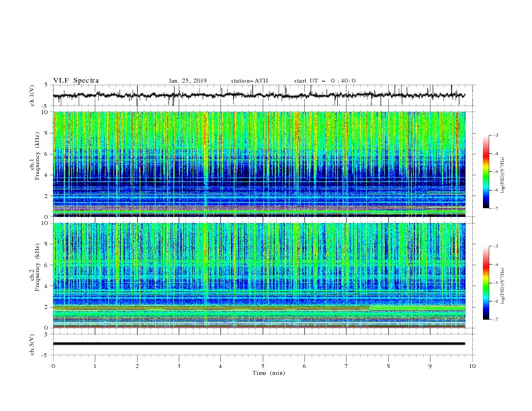The width and height of the screenshot is (532, 411).
Task: Click the ch.2 PSD color scale bar
Action: coord(486,283)
